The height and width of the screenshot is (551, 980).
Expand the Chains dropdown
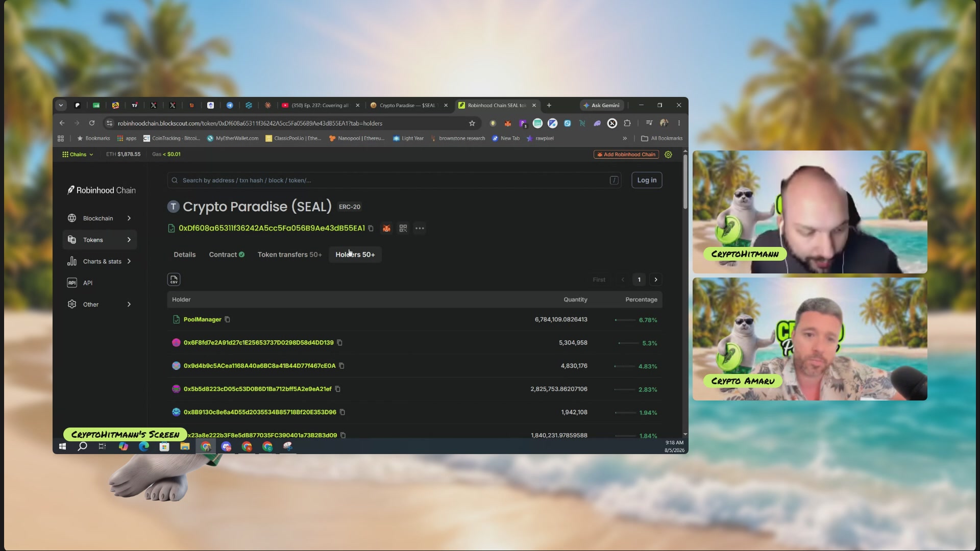tap(78, 155)
